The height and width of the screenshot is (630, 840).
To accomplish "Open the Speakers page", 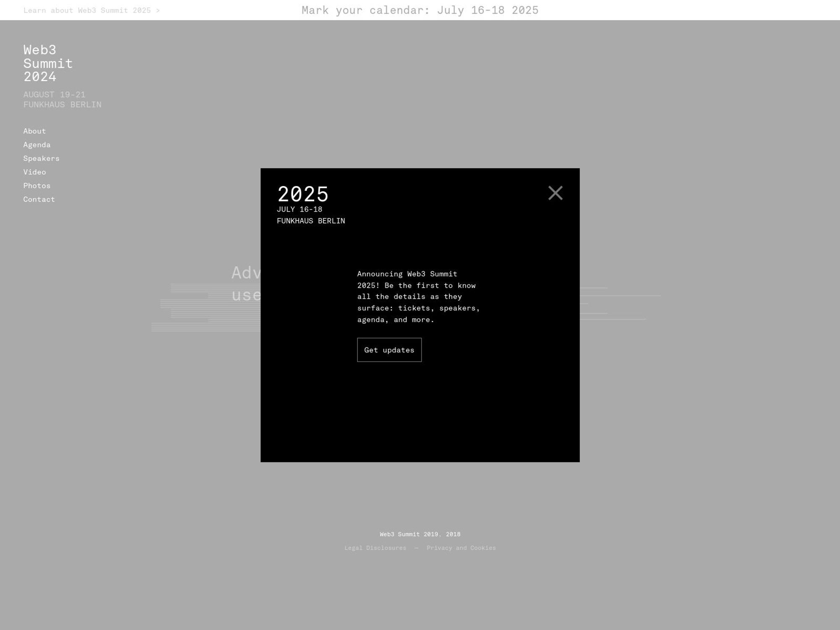I will tap(41, 157).
